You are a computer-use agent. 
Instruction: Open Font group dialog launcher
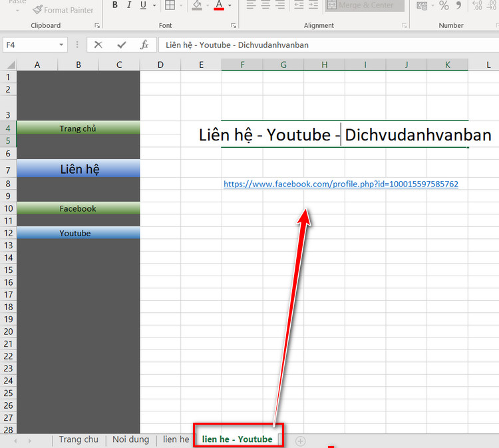click(234, 25)
